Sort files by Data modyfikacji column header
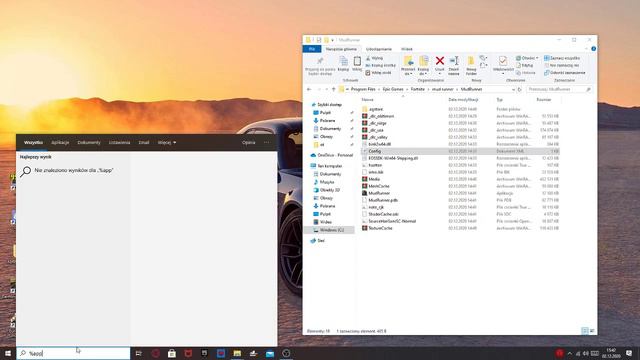The height and width of the screenshot is (360, 640). (463, 100)
